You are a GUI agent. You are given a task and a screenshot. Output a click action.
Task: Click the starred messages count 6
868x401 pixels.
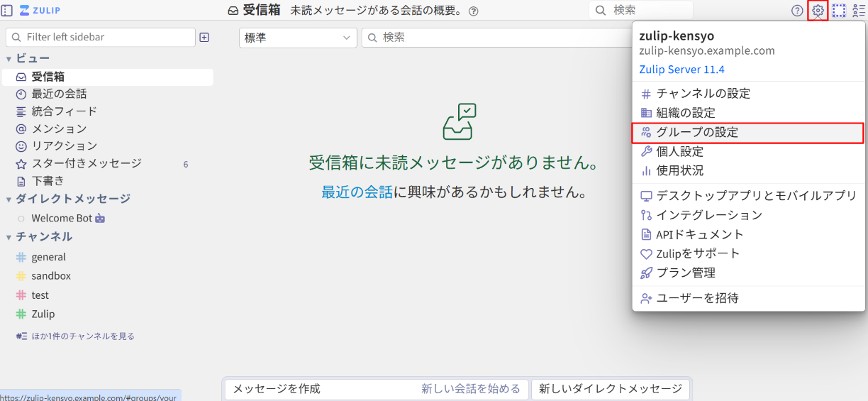(186, 164)
